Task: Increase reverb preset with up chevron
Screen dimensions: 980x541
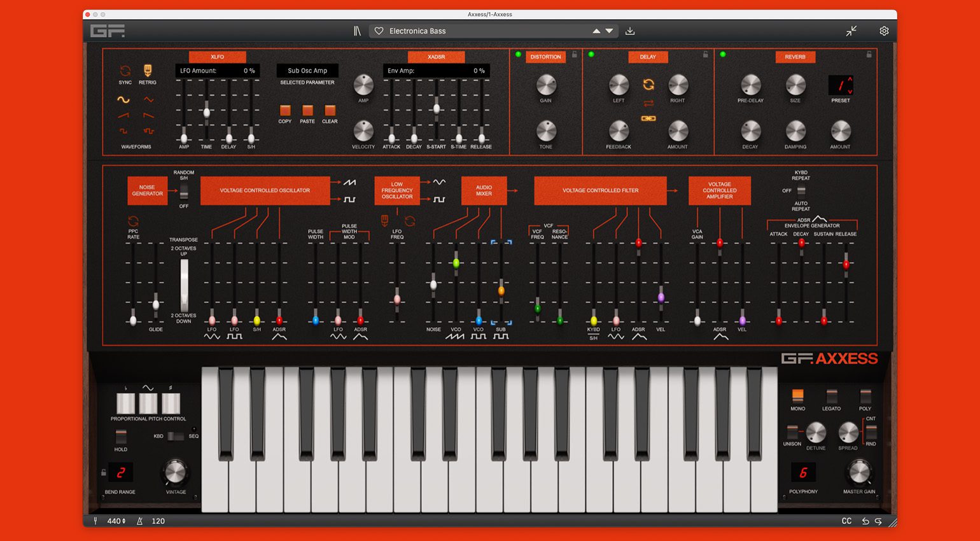Action: [850, 79]
